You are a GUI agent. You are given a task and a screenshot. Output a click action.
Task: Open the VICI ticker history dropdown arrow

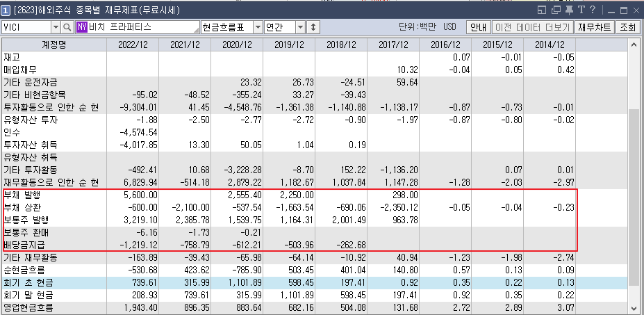point(56,28)
